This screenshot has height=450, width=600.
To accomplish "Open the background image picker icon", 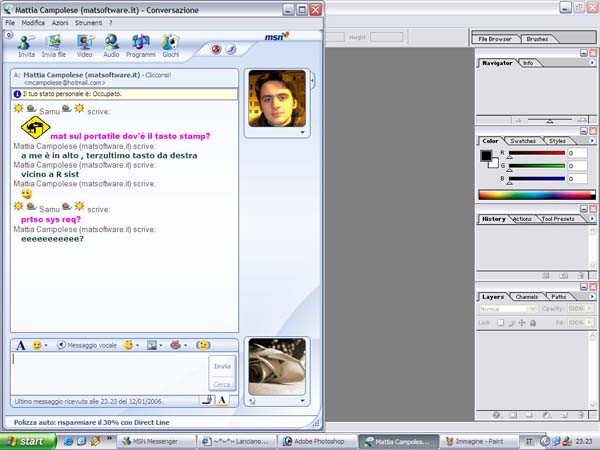I will point(152,345).
